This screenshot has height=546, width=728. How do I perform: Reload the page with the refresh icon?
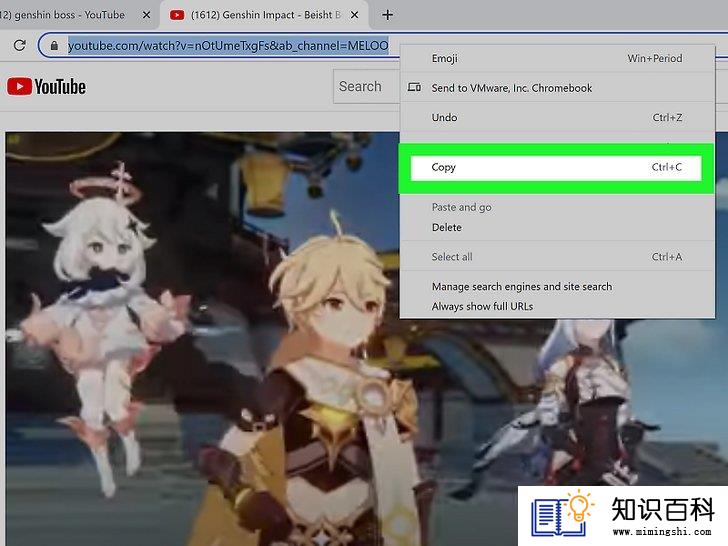click(x=20, y=46)
